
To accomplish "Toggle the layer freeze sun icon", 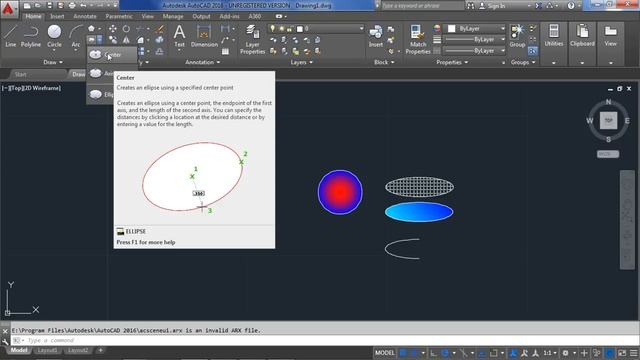I will [x=281, y=29].
